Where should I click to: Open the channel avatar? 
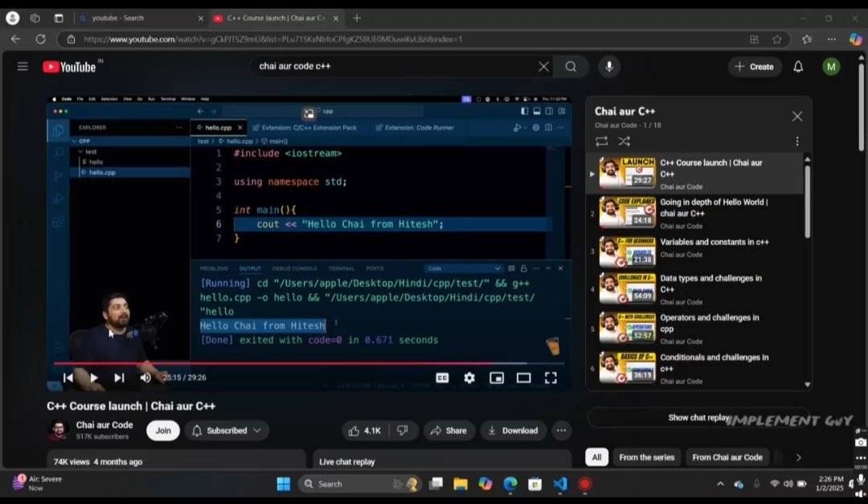coord(58,430)
